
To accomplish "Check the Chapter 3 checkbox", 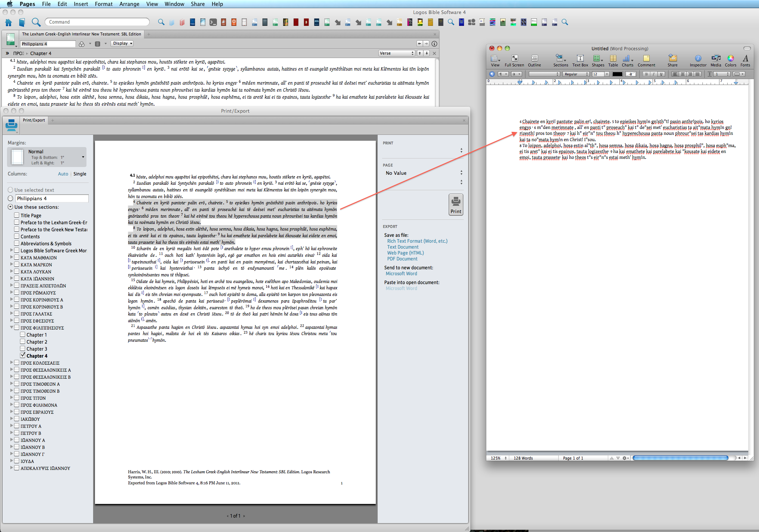I will coord(23,348).
